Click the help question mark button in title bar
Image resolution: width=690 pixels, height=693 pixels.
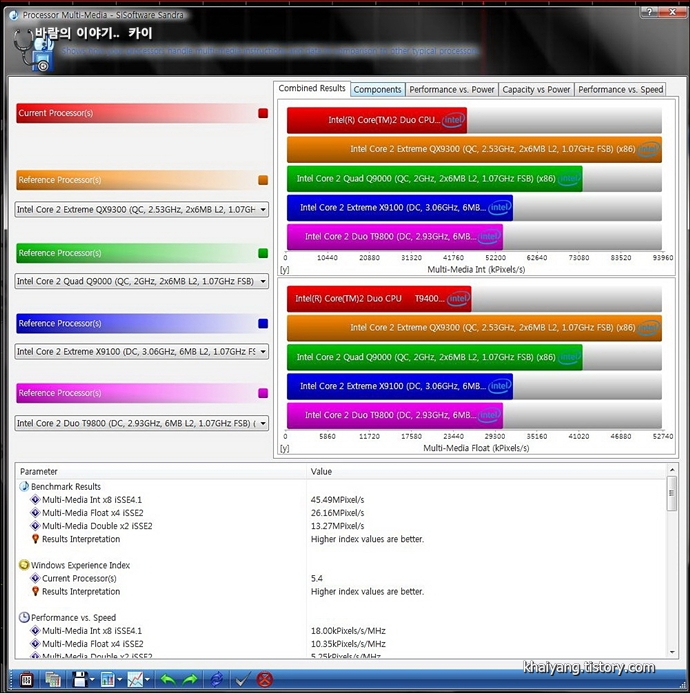click(650, 12)
